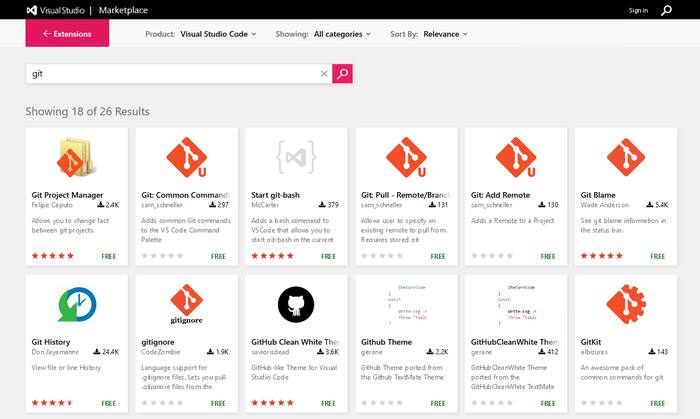Open the Git Blame title

[x=598, y=195]
